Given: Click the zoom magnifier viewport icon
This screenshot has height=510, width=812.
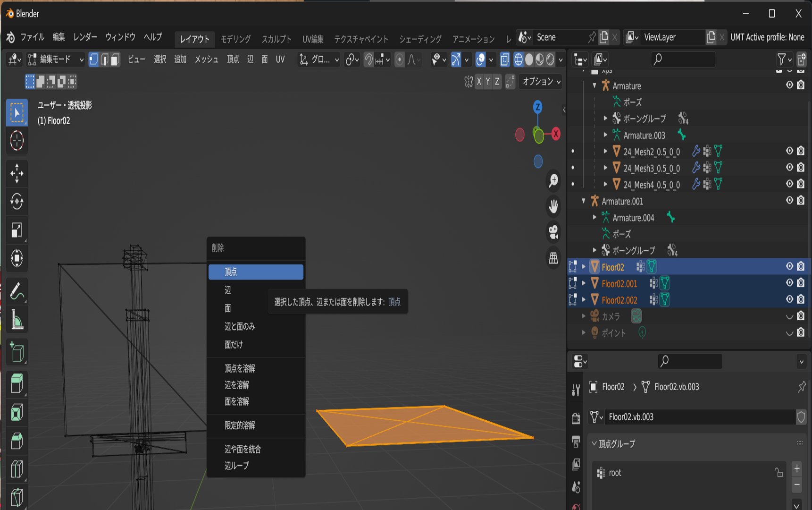Looking at the screenshot, I should 553,180.
